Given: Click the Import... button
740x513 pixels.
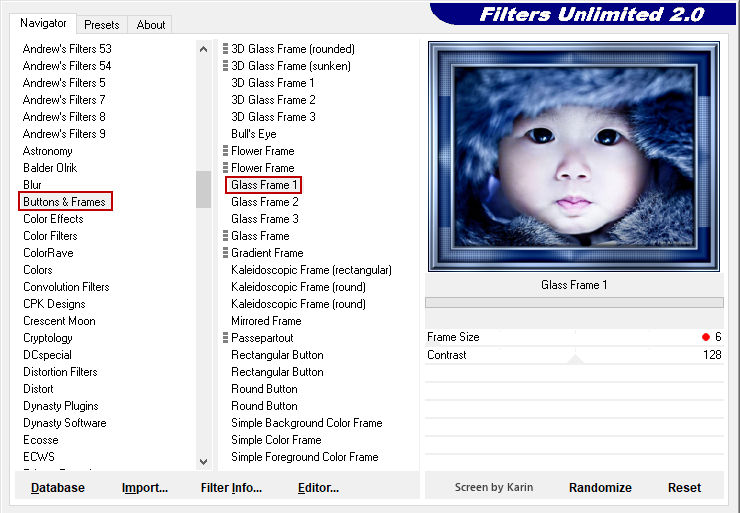Looking at the screenshot, I should (145, 488).
